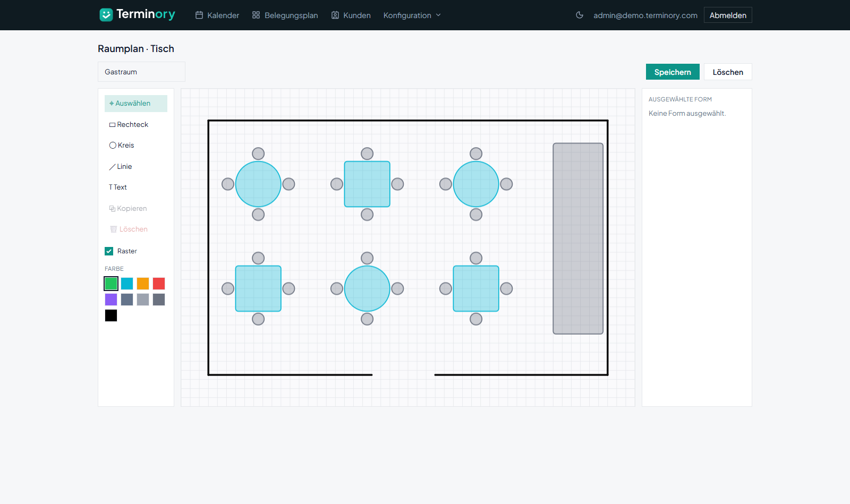The image size is (850, 504).
Task: Click the Speichern button
Action: (x=673, y=72)
